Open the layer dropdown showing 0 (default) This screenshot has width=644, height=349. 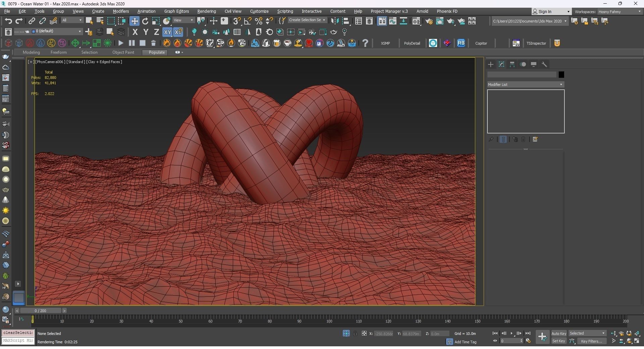tap(57, 31)
